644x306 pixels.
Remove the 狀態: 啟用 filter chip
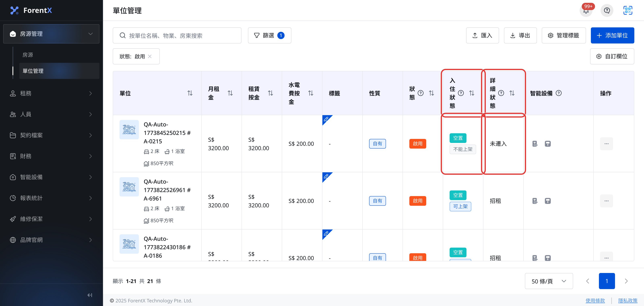[150, 57]
